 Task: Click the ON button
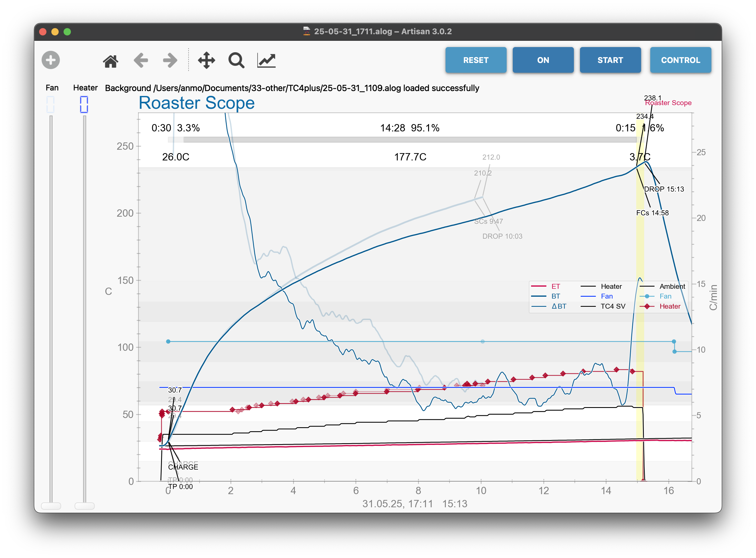point(543,60)
